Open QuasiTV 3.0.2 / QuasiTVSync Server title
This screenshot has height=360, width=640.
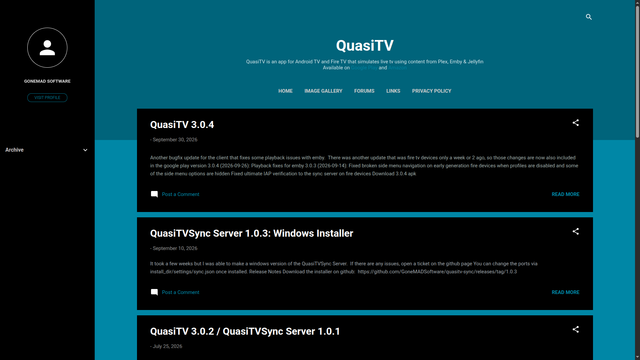click(x=245, y=331)
